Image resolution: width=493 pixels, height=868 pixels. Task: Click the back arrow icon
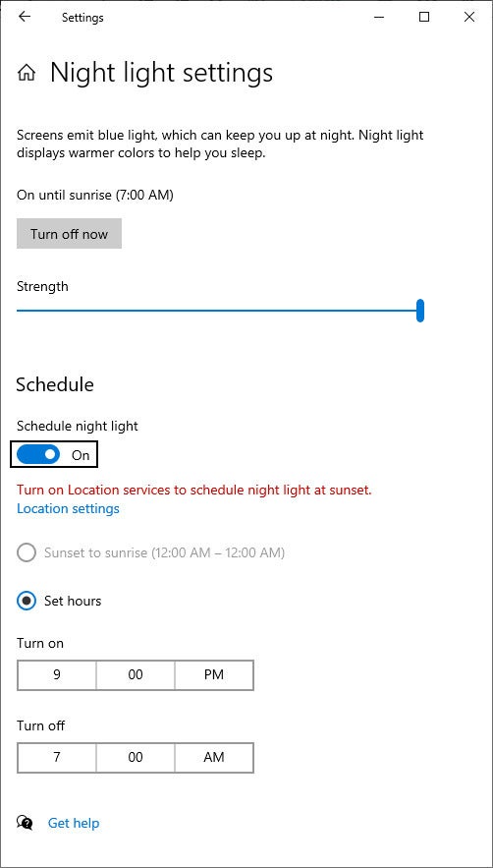coord(25,17)
